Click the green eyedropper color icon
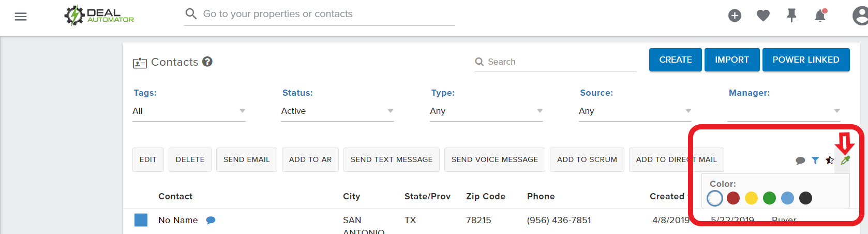 pyautogui.click(x=845, y=160)
